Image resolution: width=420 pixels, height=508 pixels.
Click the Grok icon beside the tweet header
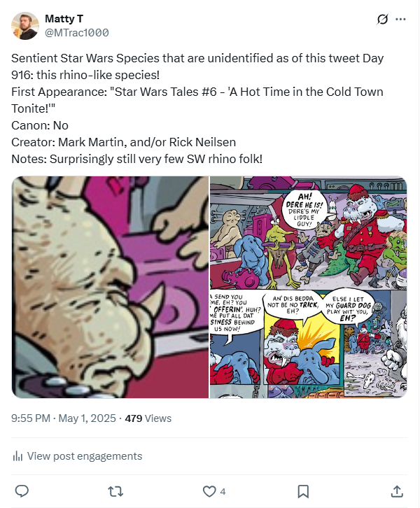382,20
